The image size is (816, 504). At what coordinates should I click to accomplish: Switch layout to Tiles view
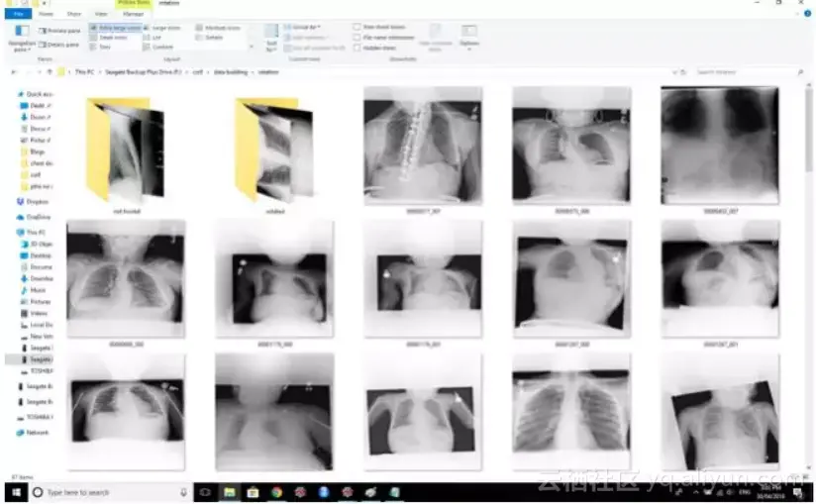100,47
